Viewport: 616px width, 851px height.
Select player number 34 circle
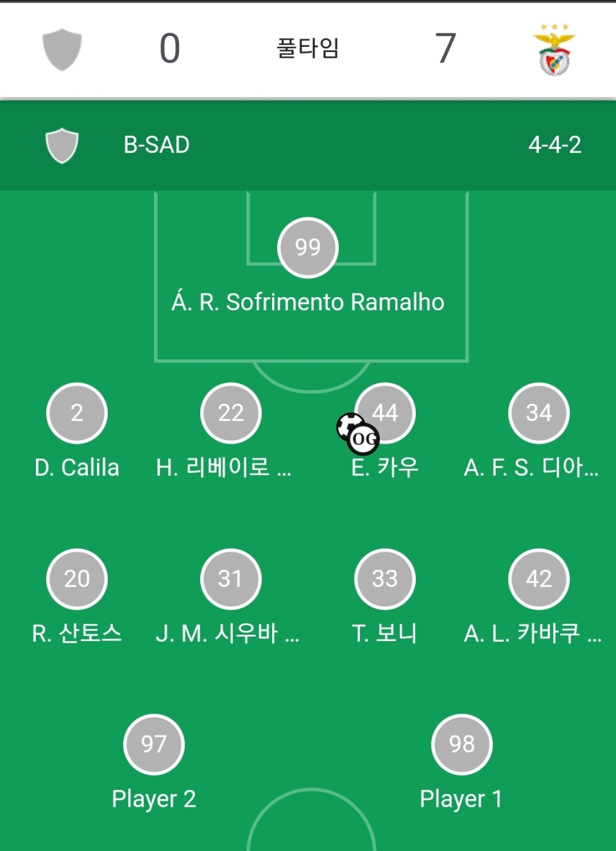tap(539, 413)
